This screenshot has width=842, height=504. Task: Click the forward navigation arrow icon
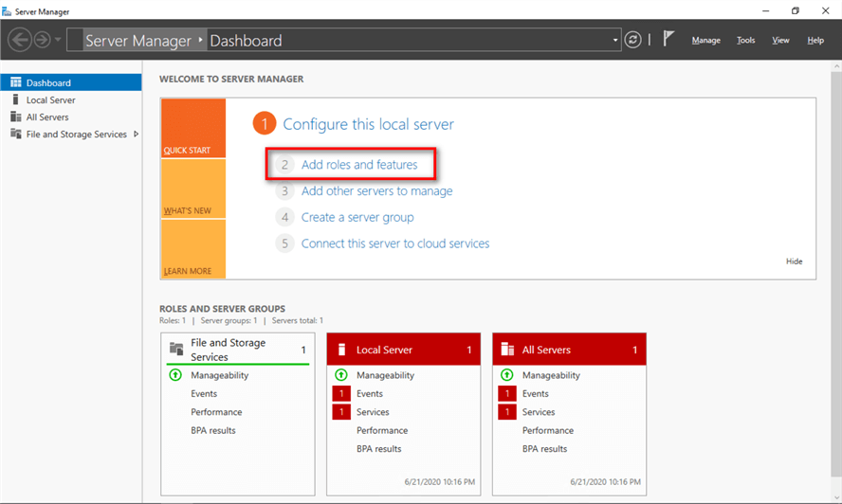click(x=44, y=40)
